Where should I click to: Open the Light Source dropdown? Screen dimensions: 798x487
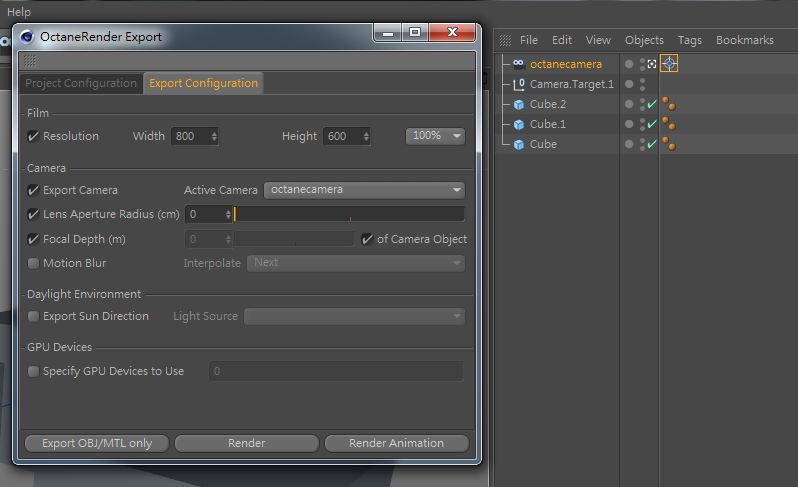click(x=354, y=316)
